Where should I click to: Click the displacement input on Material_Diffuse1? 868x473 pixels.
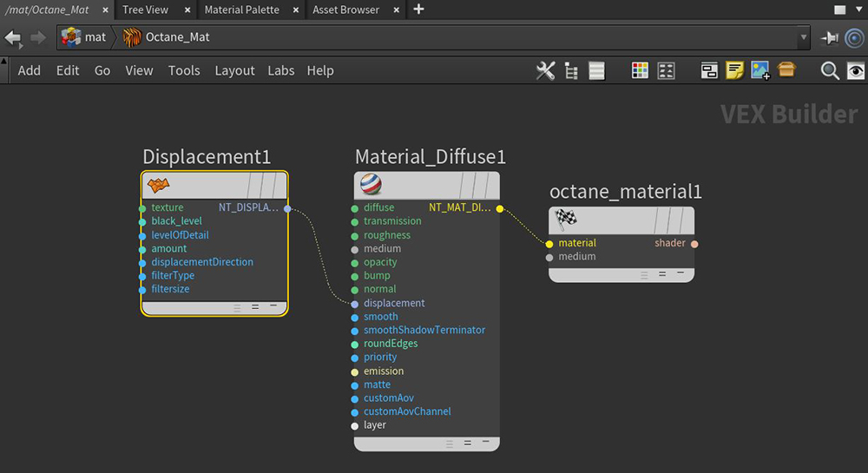coord(355,304)
